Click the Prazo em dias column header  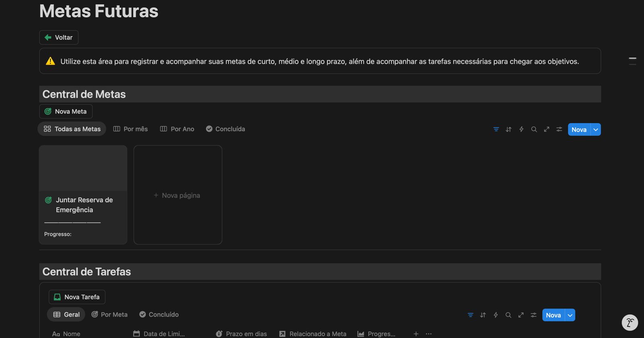242,334
